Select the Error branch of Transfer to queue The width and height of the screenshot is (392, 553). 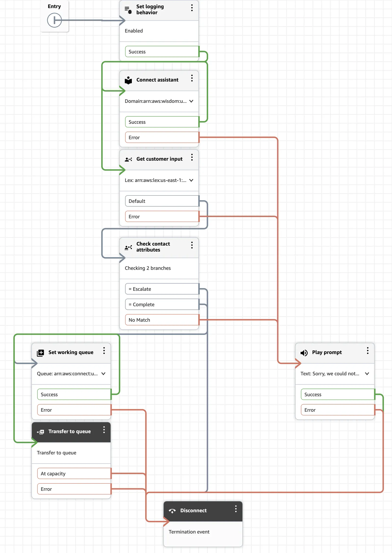coord(74,489)
